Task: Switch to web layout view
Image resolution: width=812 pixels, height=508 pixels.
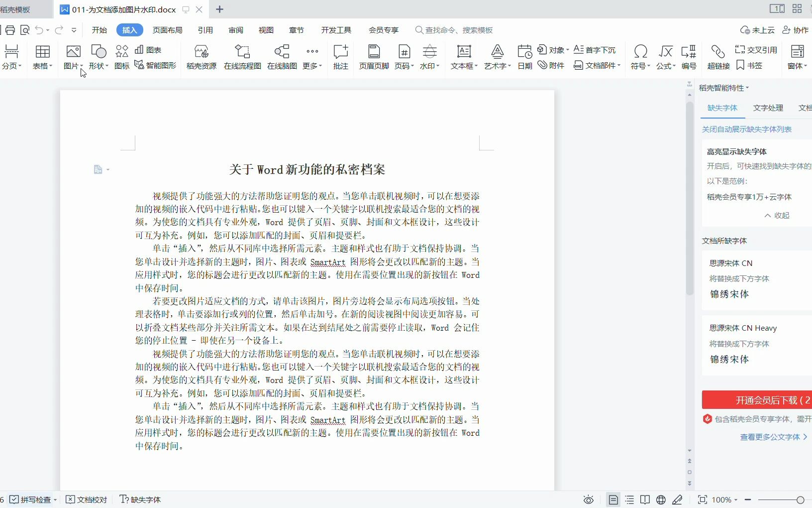Action: [x=661, y=500]
